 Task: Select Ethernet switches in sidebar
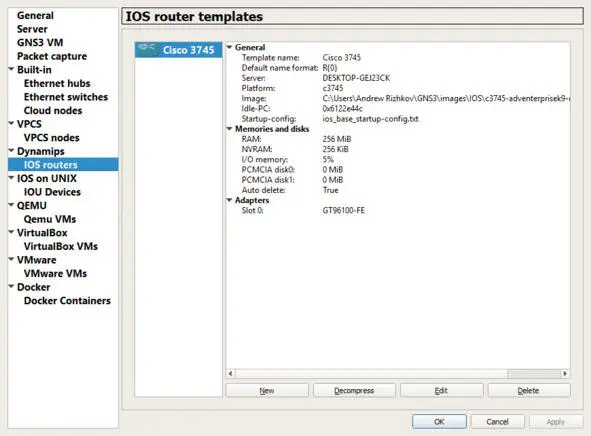[x=66, y=97]
